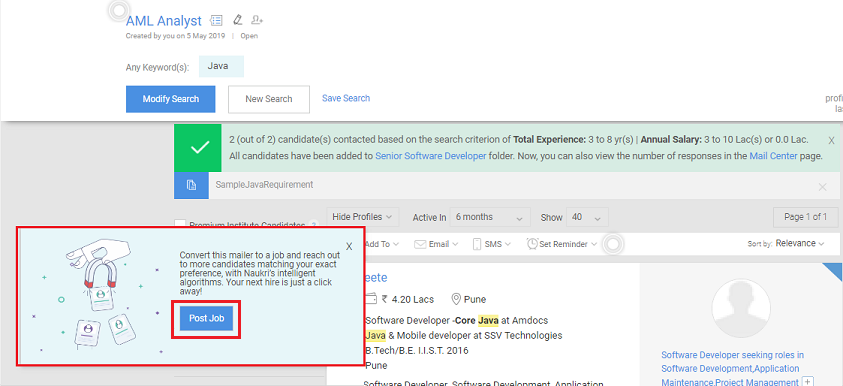Open the Email dropdown in the toolbar
The image size is (843, 386).
436,244
